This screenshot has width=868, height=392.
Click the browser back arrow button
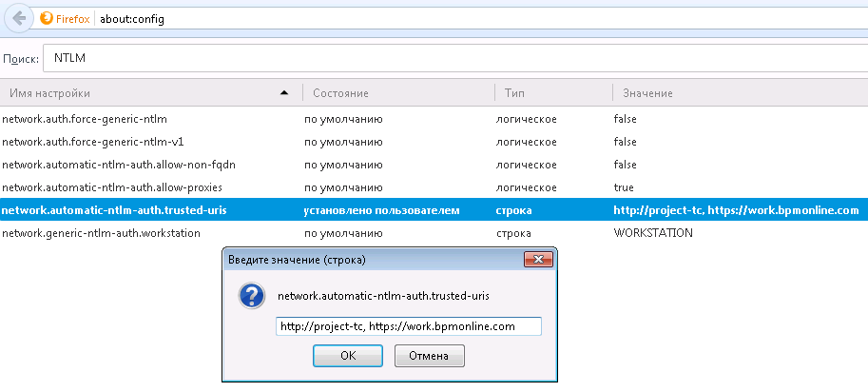19,19
